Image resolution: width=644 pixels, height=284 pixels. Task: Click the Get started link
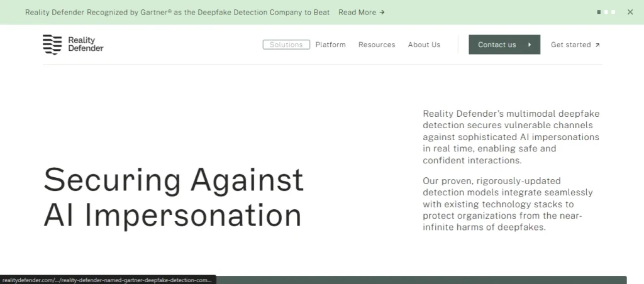(x=575, y=45)
